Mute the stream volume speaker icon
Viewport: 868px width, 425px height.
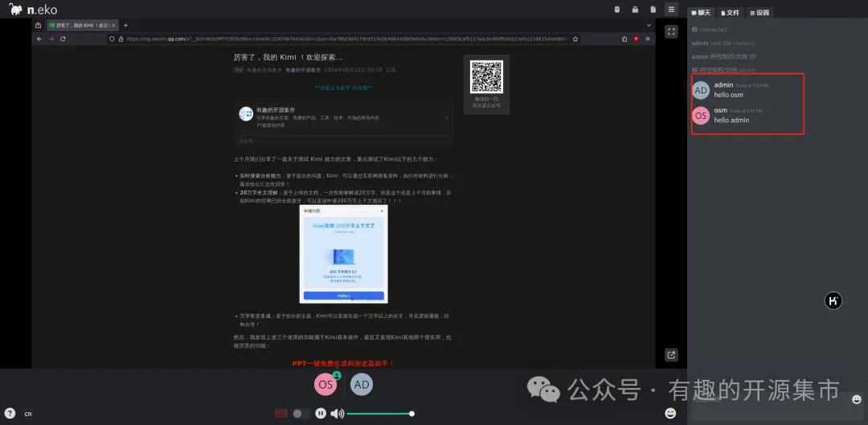[x=337, y=414]
